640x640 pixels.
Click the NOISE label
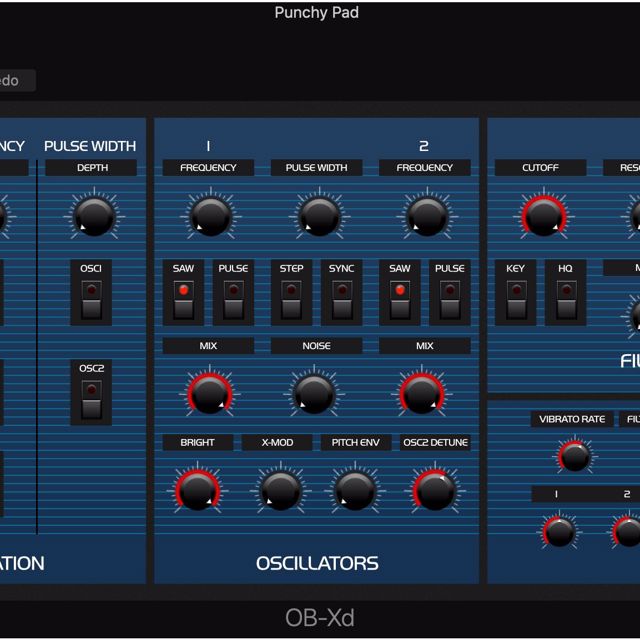(x=316, y=346)
